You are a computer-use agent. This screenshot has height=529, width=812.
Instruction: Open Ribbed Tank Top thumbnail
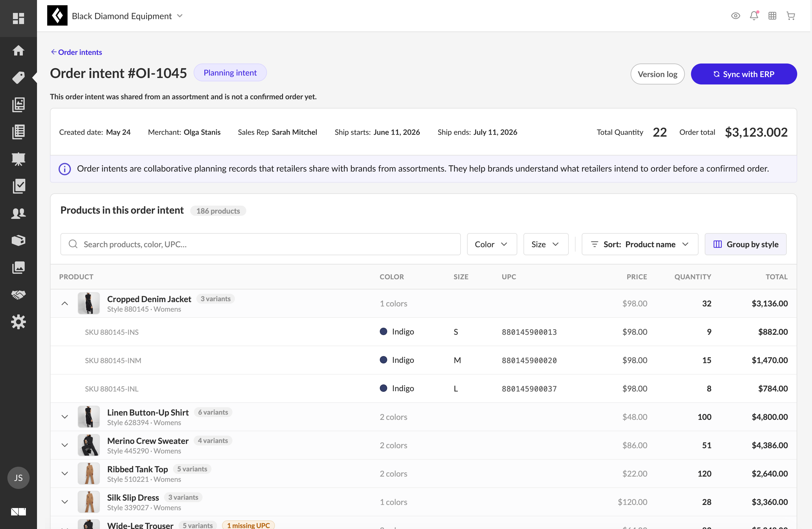[89, 474]
